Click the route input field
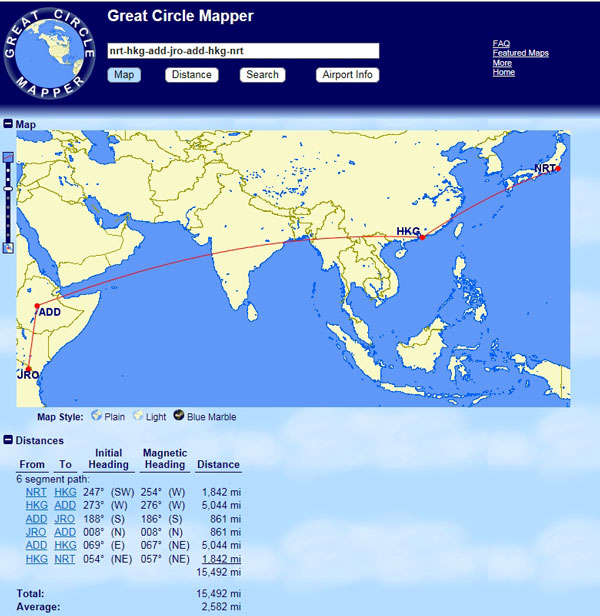The height and width of the screenshot is (616, 600). 243,51
